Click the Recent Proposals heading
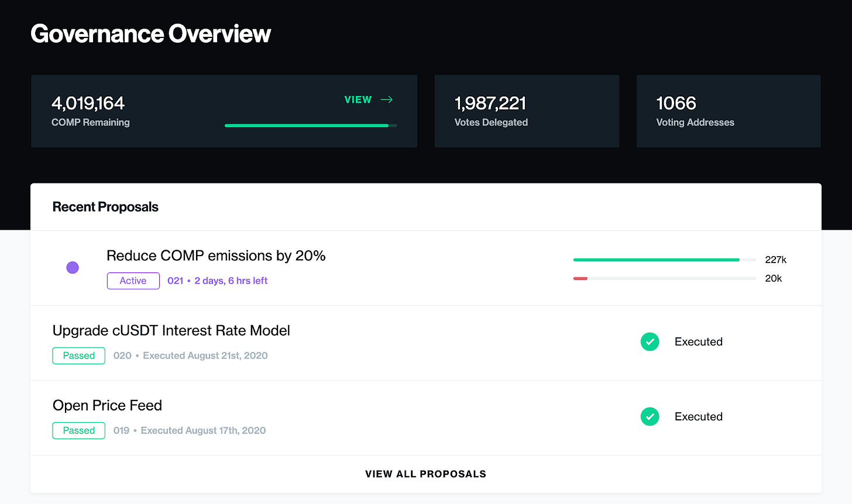852x504 pixels. tap(105, 207)
